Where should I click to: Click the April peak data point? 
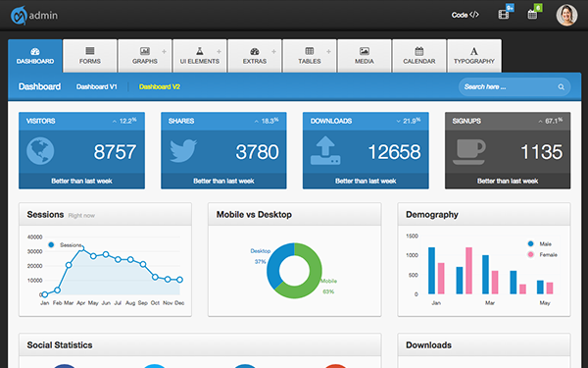(81, 248)
